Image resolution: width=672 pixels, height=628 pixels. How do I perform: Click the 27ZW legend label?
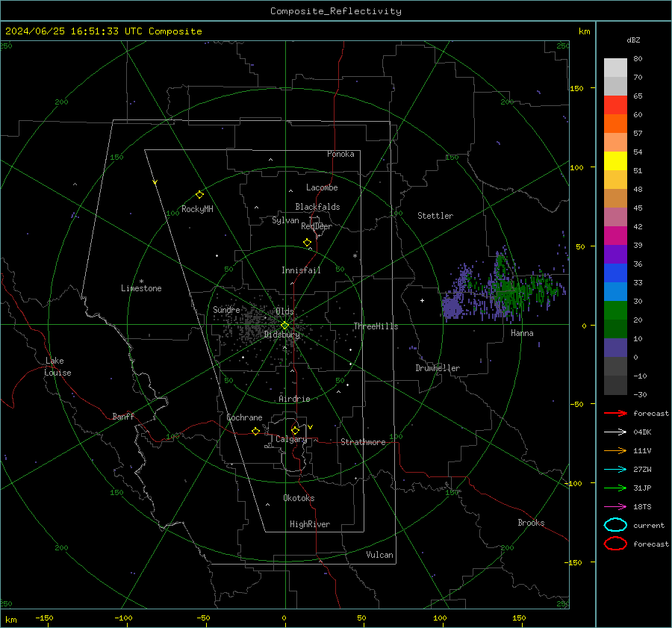coord(642,470)
